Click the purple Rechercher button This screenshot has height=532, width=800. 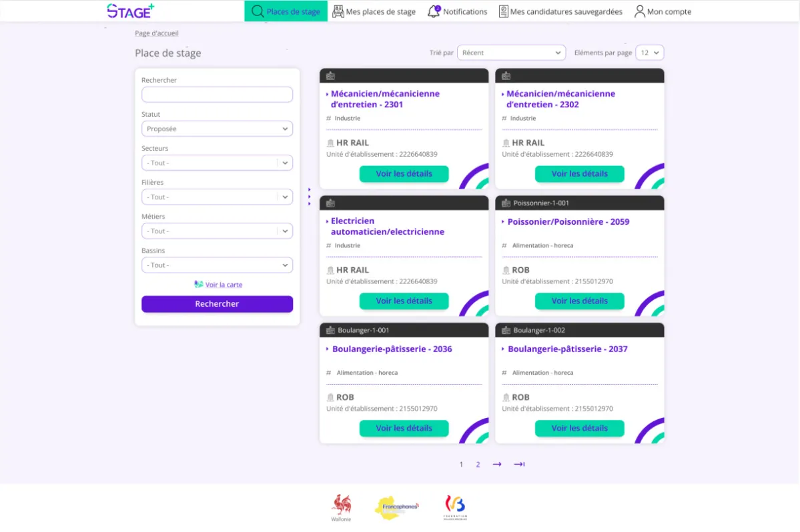pos(217,304)
